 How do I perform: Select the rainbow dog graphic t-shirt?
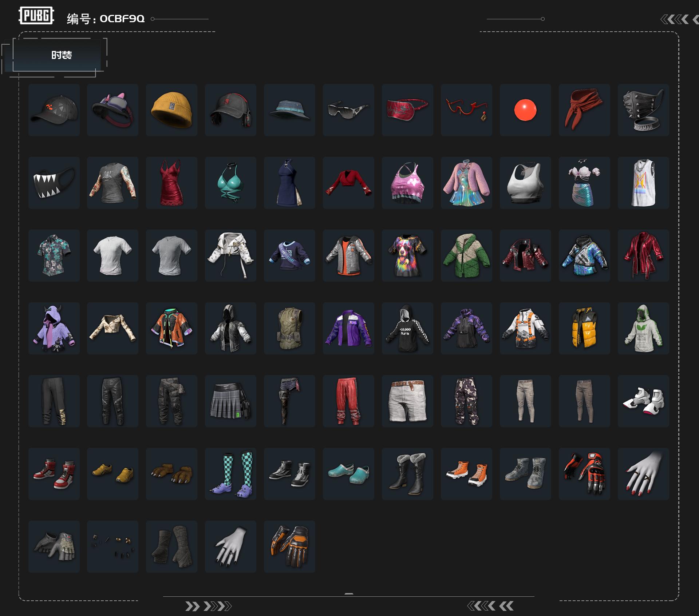point(407,255)
